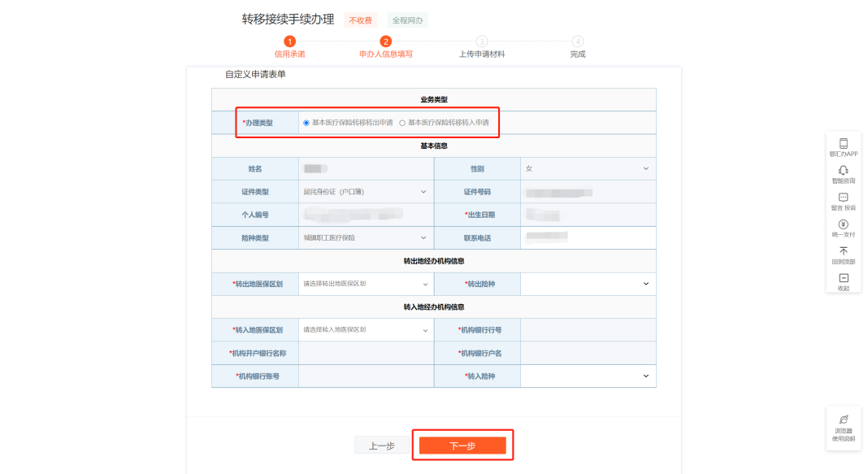The image size is (868, 474).
Task: Click the 全程网办 tag
Action: pyautogui.click(x=407, y=20)
